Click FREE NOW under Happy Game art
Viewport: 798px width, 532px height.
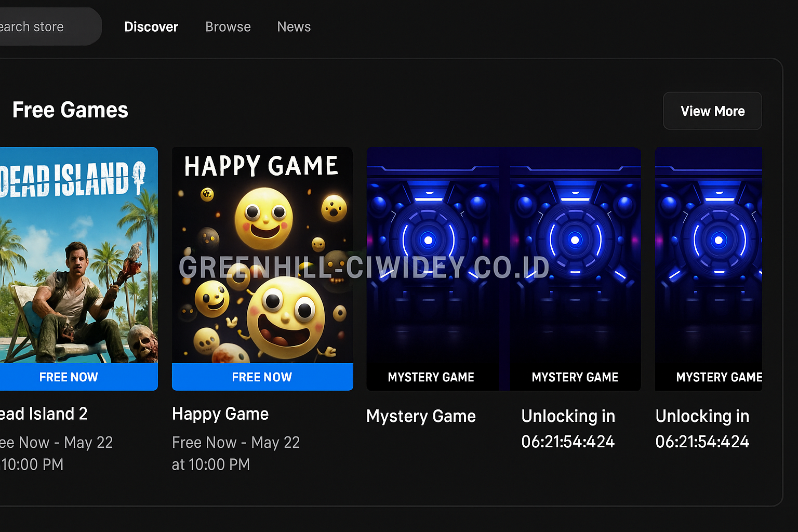(262, 377)
